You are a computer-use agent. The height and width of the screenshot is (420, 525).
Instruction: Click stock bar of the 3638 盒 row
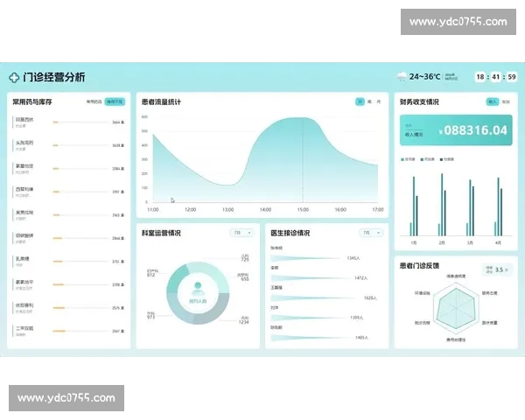pos(80,145)
